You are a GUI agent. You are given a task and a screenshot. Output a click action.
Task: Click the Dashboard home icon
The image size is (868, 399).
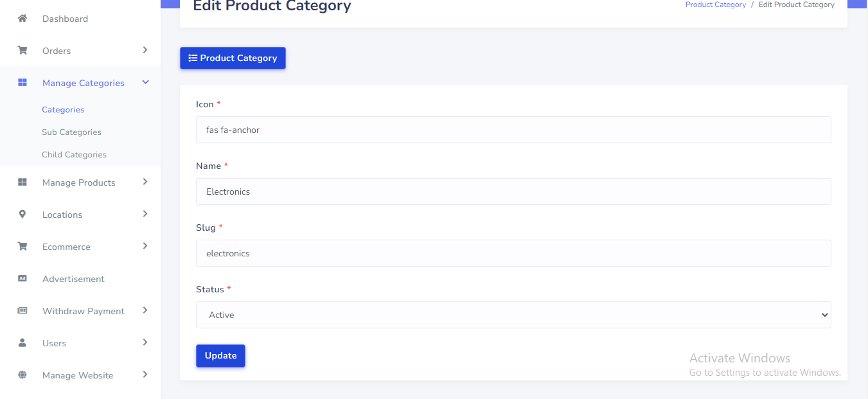22,19
